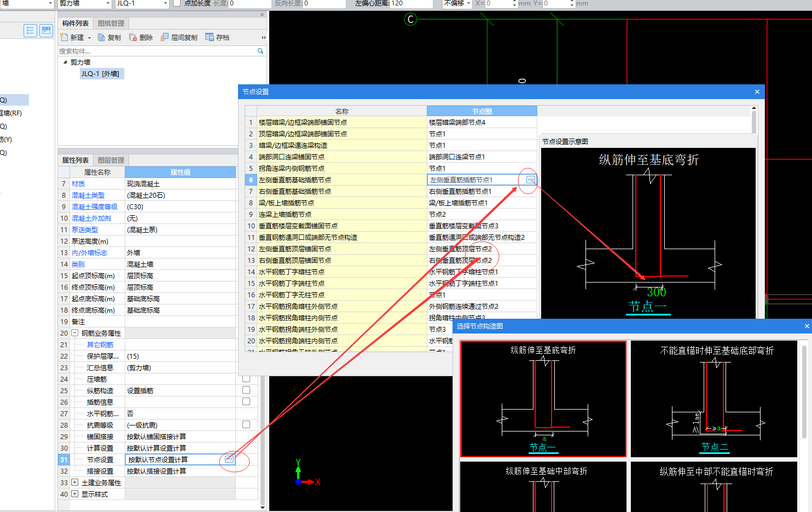The height and width of the screenshot is (512, 812).
Task: Click the 垂直筋楼层变截面节点3 cell
Action: coord(482,226)
